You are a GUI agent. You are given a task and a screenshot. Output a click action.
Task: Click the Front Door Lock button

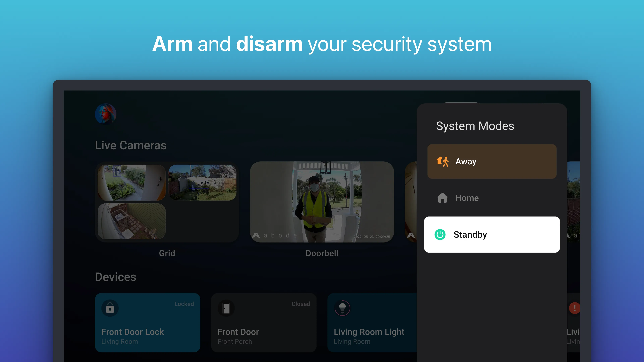coord(147,323)
